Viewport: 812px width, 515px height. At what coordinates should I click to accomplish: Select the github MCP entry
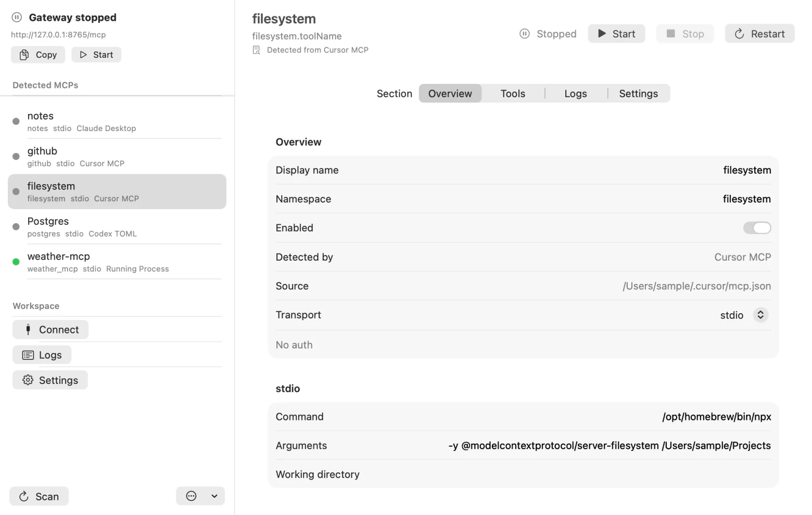tap(117, 157)
